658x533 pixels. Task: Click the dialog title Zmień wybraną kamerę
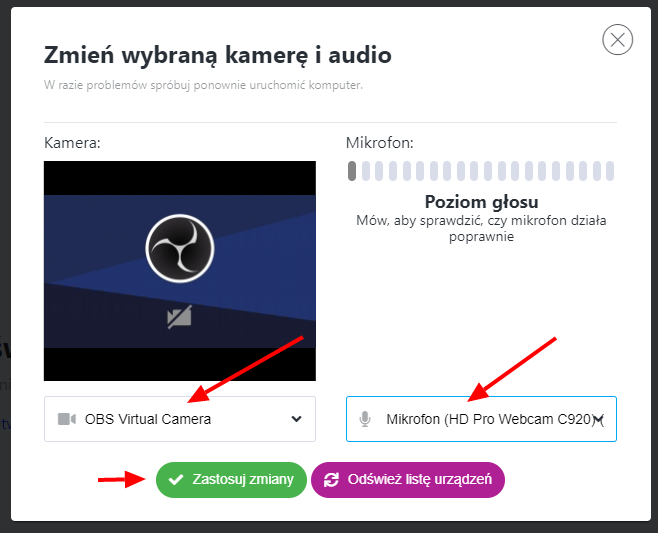point(218,55)
